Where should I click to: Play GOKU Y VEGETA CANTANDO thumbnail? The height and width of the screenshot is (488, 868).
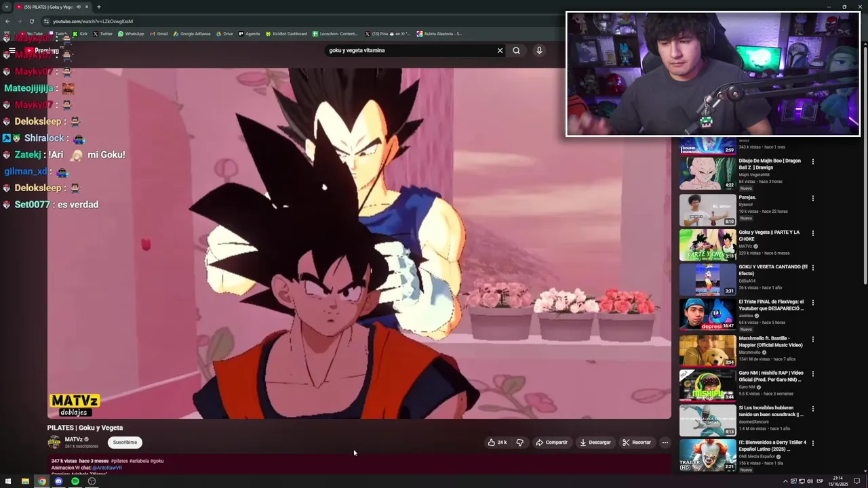click(707, 279)
